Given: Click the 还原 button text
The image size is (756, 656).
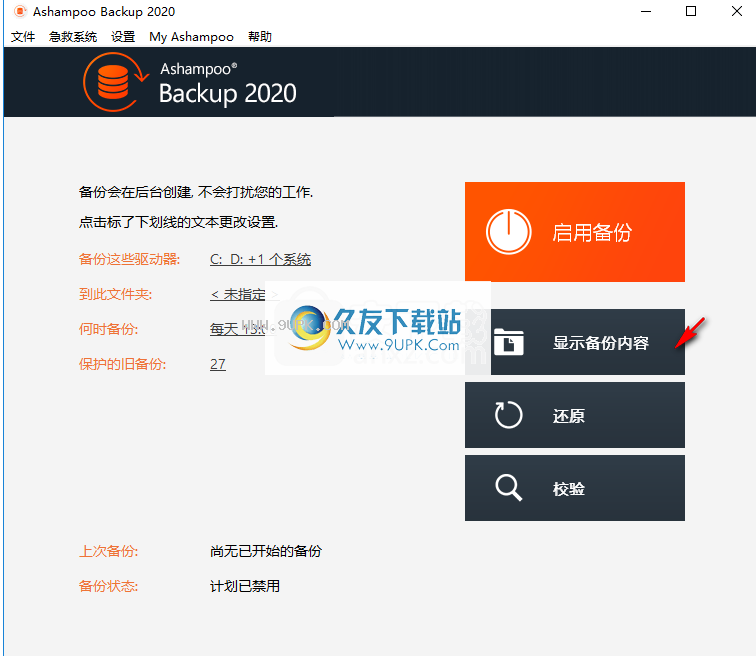Looking at the screenshot, I should pos(569,416).
